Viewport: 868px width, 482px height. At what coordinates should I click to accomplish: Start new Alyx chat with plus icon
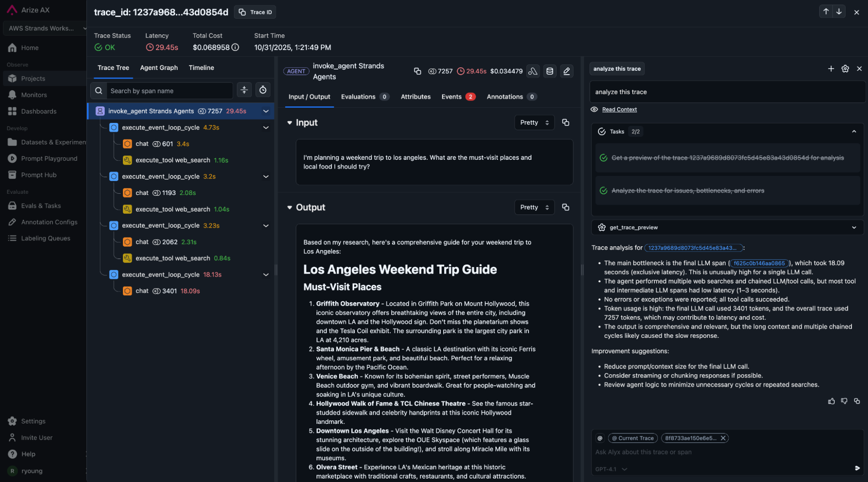831,69
